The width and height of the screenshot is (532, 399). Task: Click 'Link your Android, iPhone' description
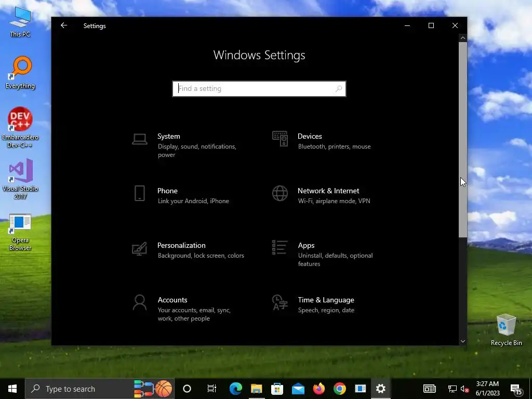pyautogui.click(x=193, y=201)
